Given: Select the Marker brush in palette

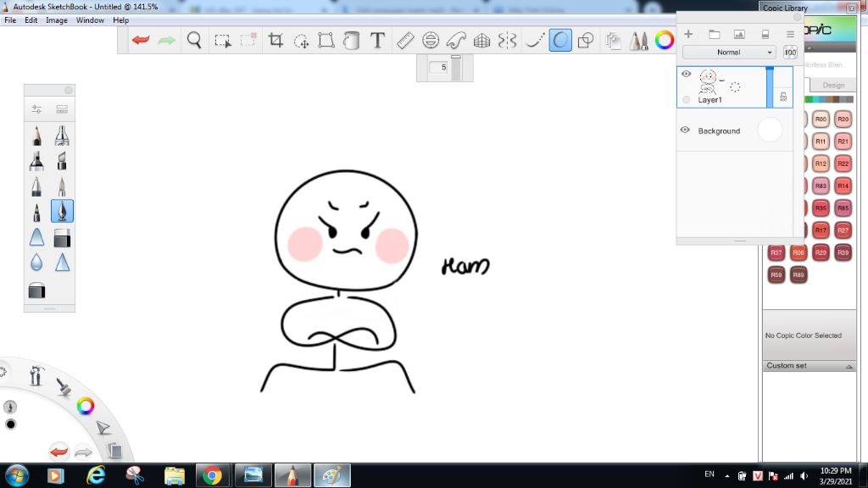Looking at the screenshot, I should click(36, 161).
